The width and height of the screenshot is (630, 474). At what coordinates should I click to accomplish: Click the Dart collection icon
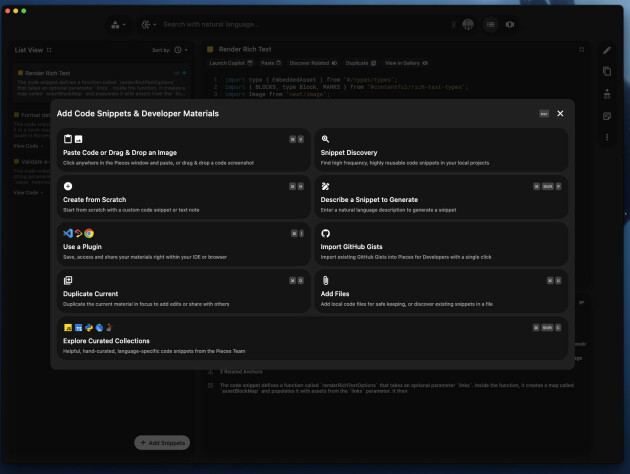pyautogui.click(x=99, y=327)
